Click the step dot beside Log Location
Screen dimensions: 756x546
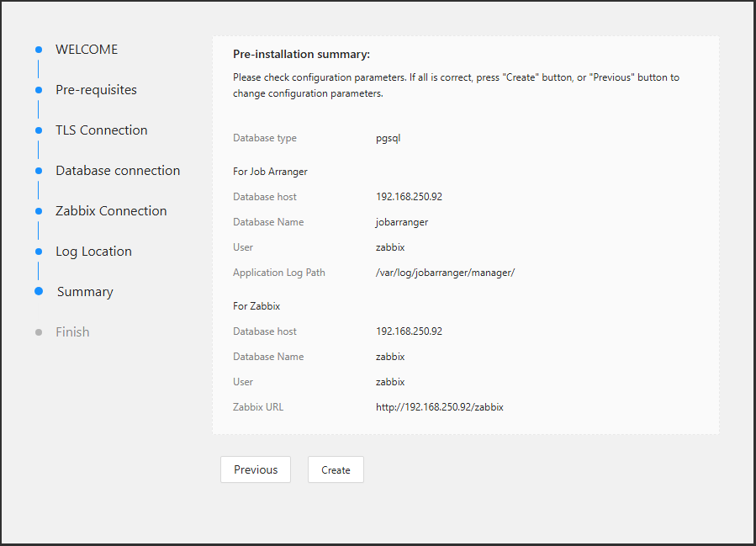(39, 252)
